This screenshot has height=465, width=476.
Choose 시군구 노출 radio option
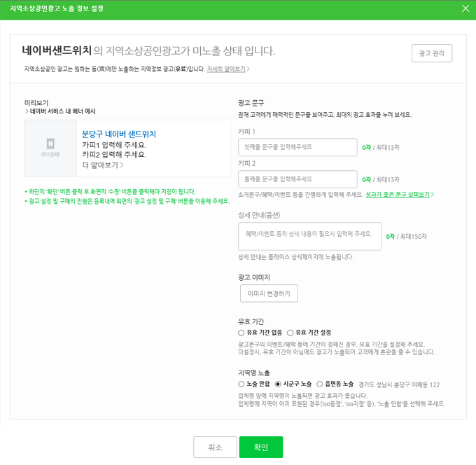tap(278, 384)
